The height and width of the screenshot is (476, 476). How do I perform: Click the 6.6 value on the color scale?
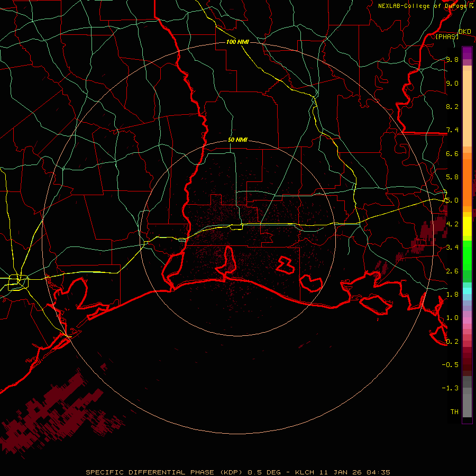tap(452, 153)
